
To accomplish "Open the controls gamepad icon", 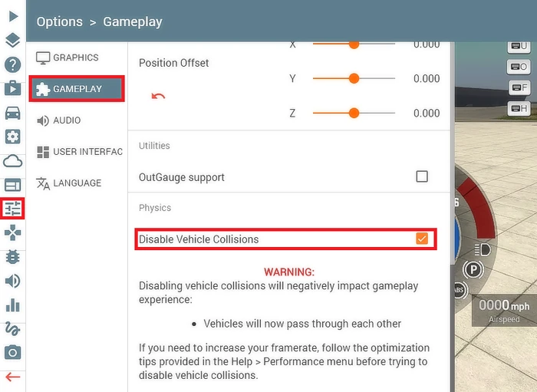I will tap(13, 232).
